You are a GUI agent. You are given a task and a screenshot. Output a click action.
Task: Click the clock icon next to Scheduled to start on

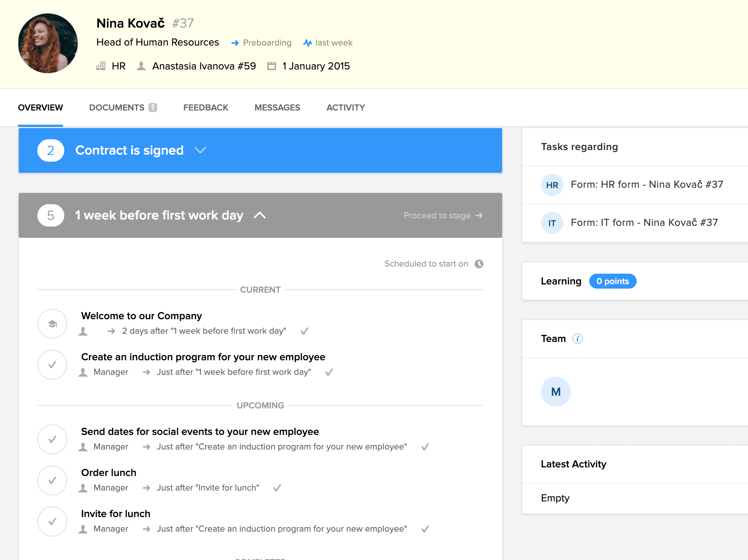tap(479, 264)
